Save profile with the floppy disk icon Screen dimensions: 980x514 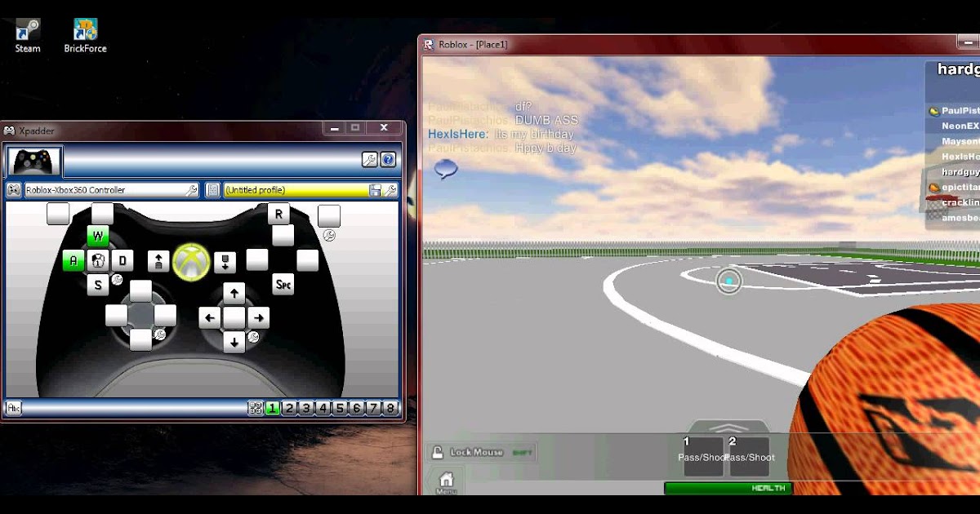coord(375,190)
